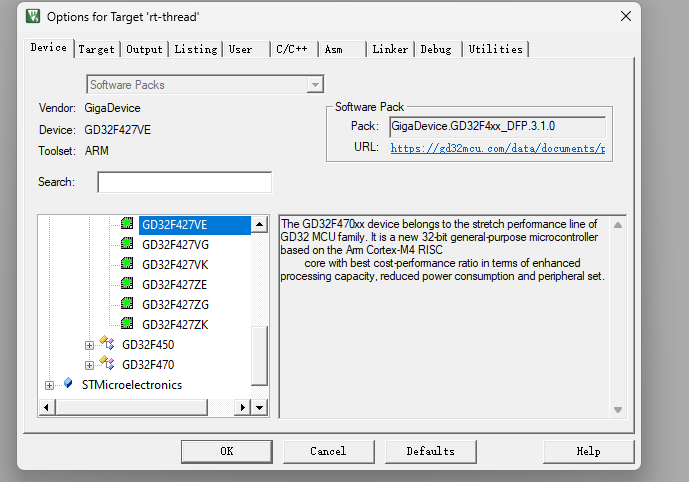
Task: Click the chip icon beside GD32F427VE
Action: (127, 224)
